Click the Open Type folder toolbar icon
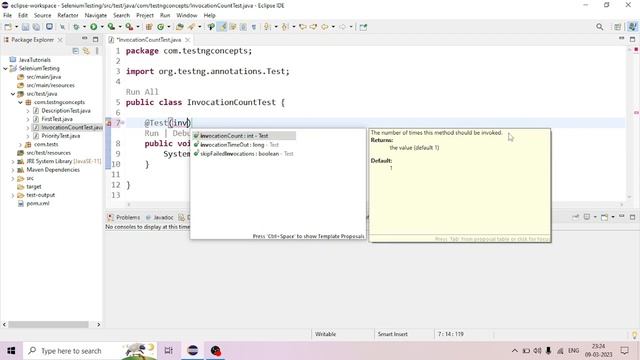640x360 pixels. pyautogui.click(x=179, y=27)
